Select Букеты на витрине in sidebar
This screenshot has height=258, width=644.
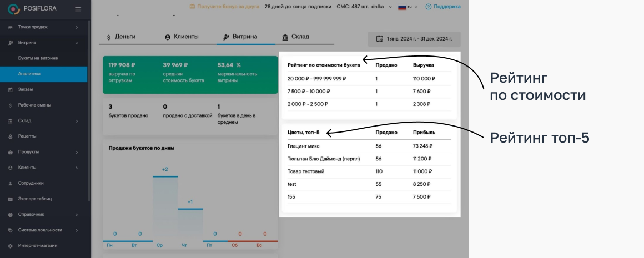click(38, 58)
